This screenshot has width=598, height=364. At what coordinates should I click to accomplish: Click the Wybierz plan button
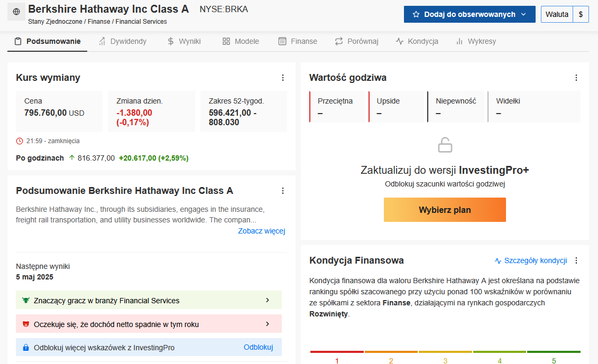click(445, 210)
